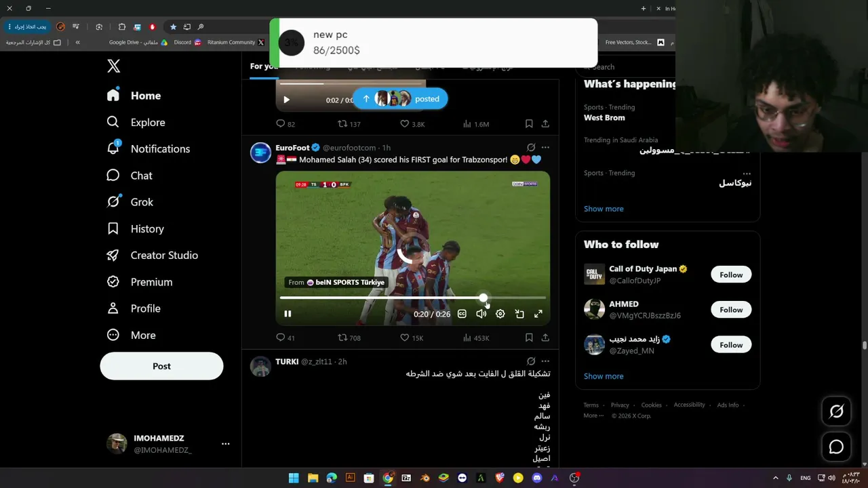Open video settings gear

[x=500, y=314]
